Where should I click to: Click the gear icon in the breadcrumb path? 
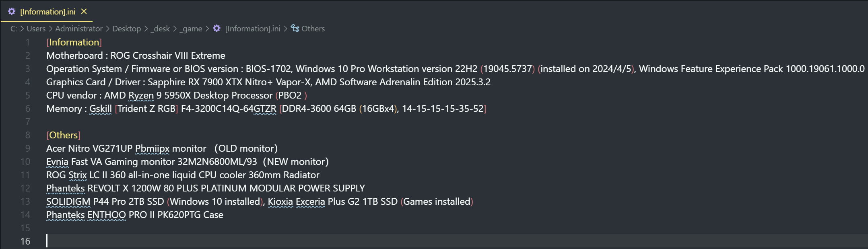216,28
